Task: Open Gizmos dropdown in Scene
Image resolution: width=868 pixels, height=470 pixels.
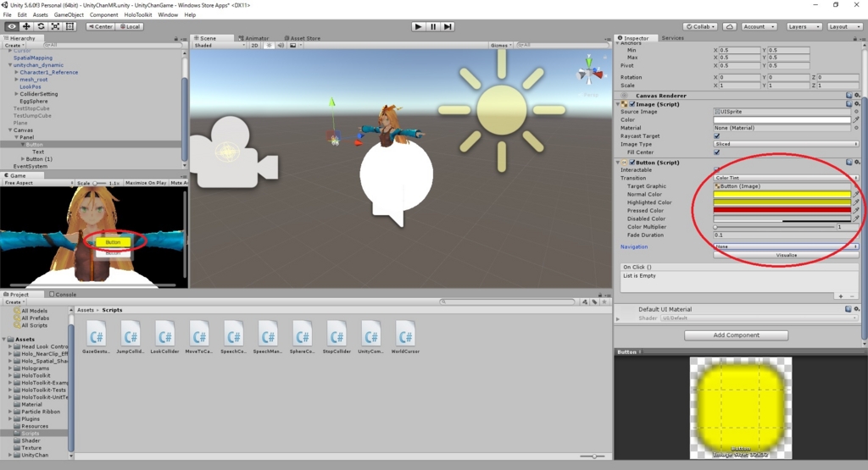Action: 501,46
